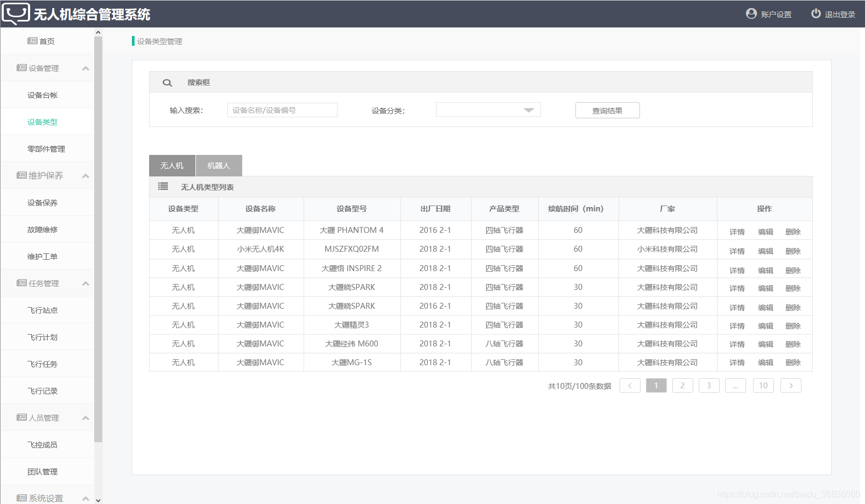Image resolution: width=865 pixels, height=504 pixels.
Task: View 详情 for 大疆 PHANTOM 4 row
Action: point(737,232)
